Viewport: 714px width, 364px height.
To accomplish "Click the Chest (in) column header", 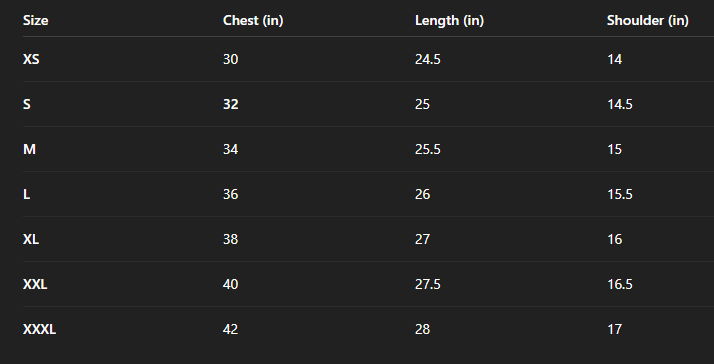I will [253, 21].
